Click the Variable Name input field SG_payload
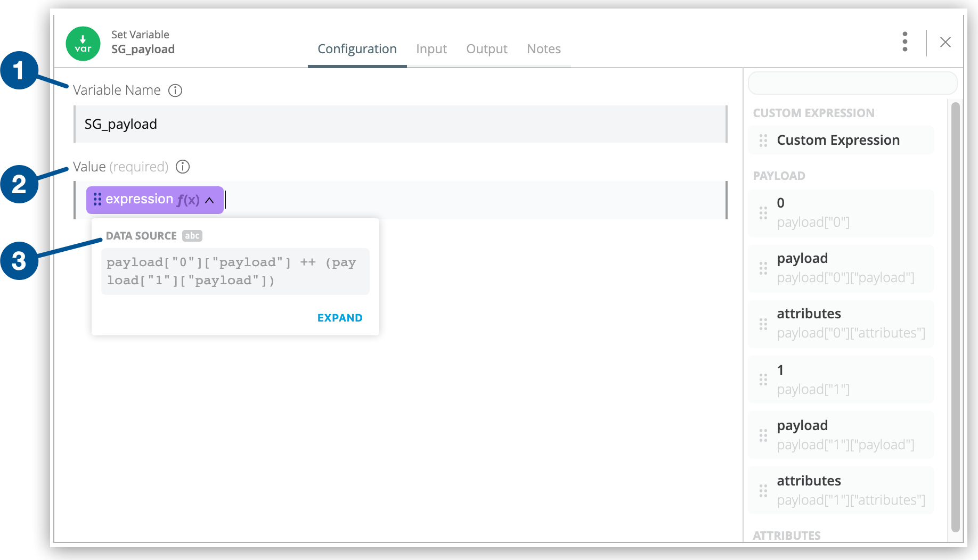This screenshot has height=560, width=978. (x=400, y=124)
